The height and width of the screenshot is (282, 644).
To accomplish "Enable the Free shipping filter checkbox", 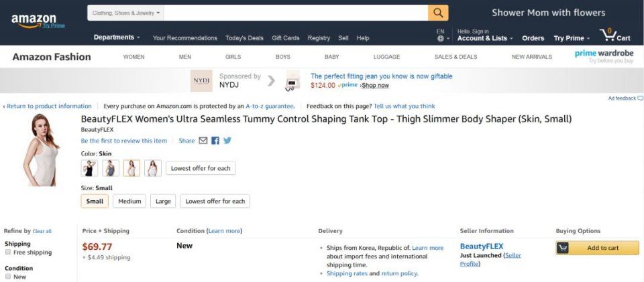I will pos(8,253).
